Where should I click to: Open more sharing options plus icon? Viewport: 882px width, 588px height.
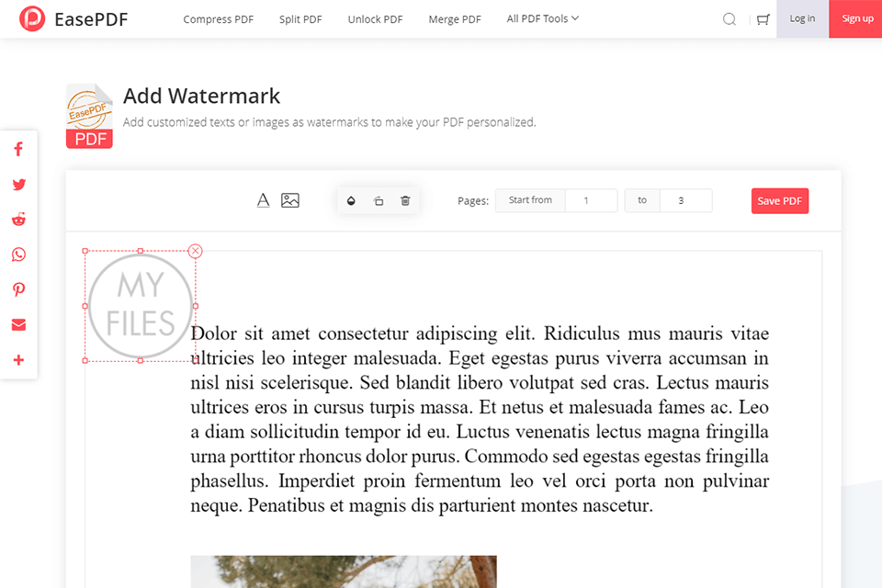(18, 360)
